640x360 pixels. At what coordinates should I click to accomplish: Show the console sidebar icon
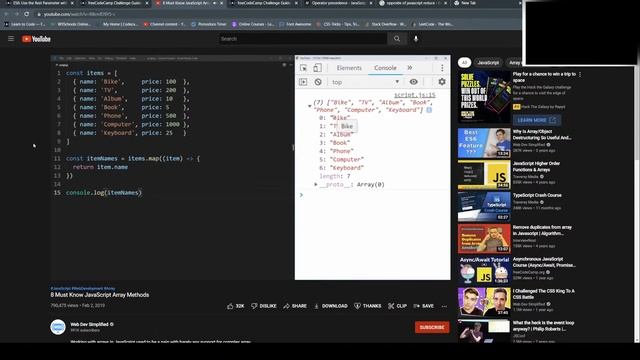pos(303,82)
